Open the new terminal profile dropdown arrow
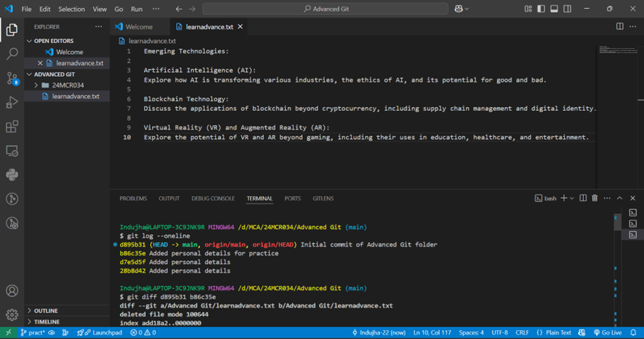 tap(571, 198)
